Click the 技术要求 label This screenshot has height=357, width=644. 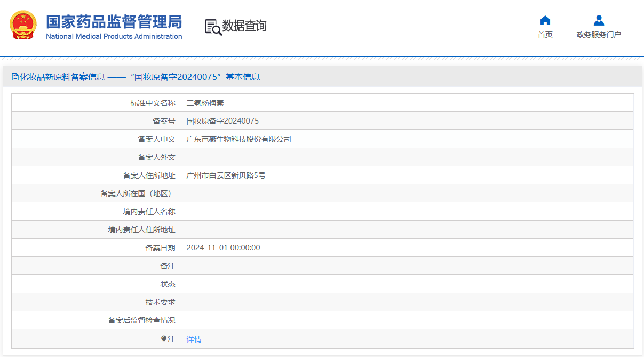tap(160, 302)
